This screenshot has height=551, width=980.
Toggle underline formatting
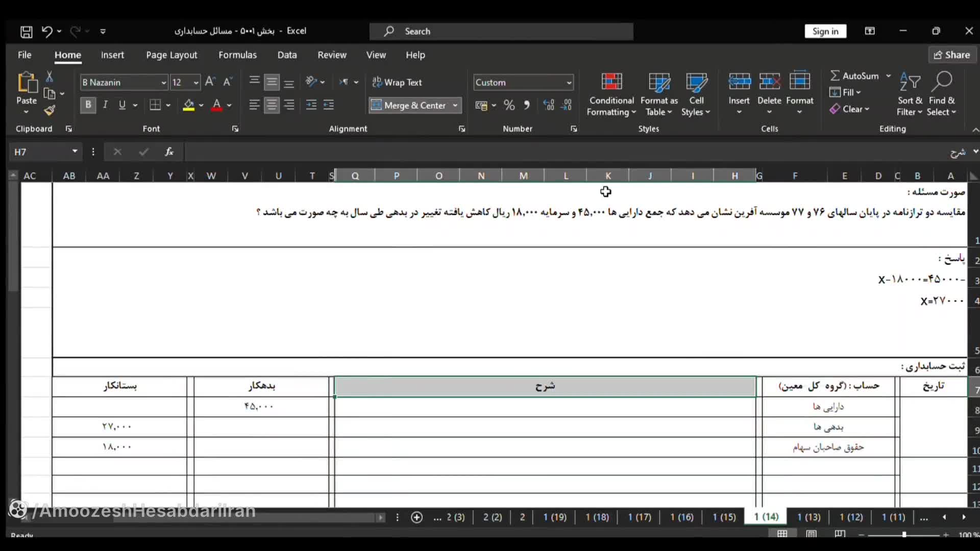tap(122, 105)
